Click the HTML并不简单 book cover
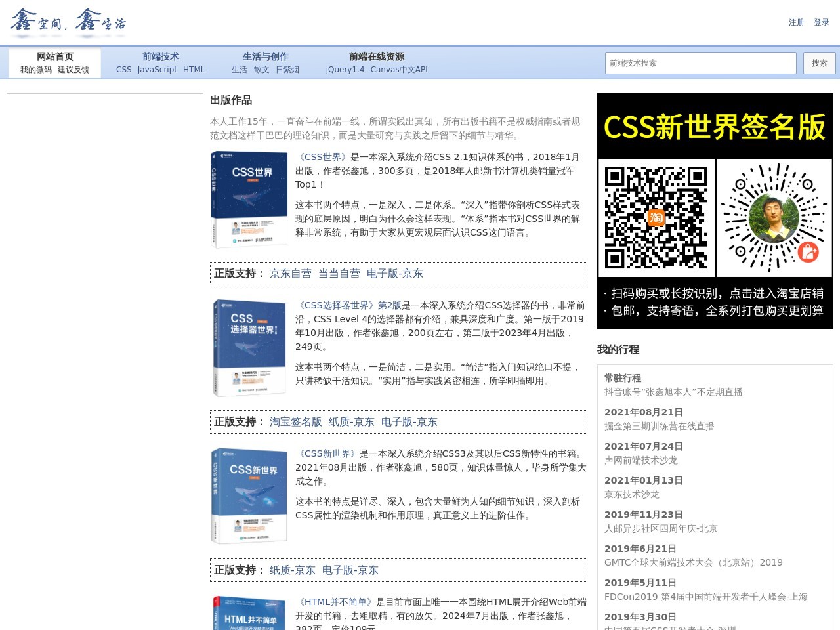 click(249, 614)
